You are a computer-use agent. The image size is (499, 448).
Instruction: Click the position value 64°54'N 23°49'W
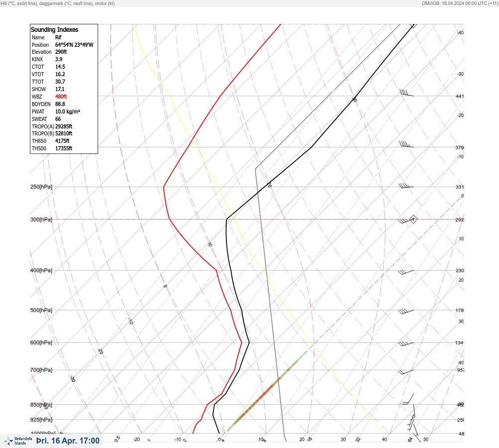[74, 45]
